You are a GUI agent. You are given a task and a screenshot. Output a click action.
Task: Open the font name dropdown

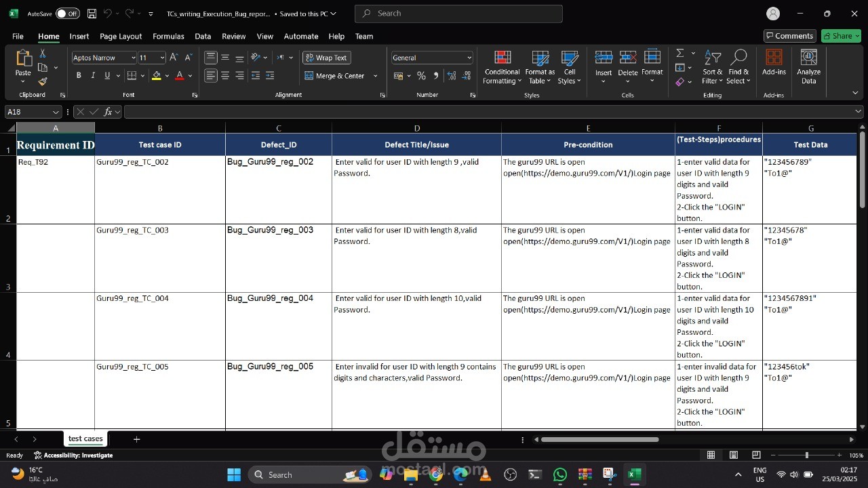133,58
